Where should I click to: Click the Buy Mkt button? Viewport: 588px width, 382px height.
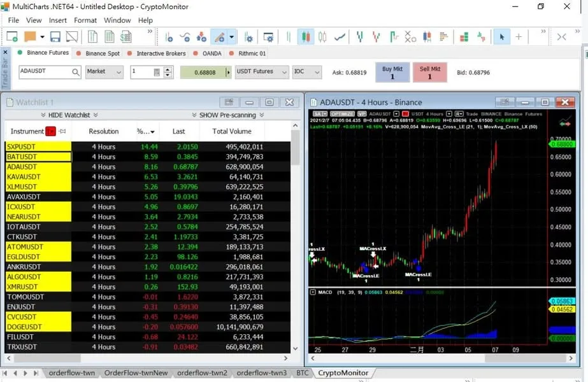(392, 73)
